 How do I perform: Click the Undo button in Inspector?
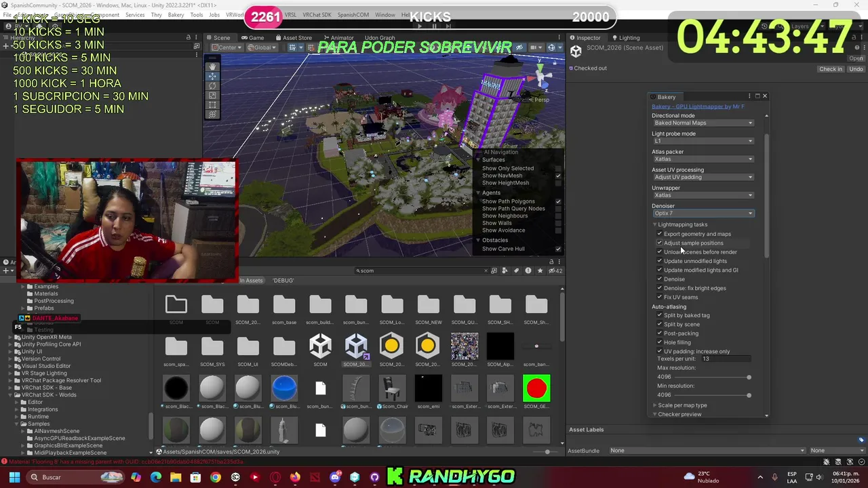click(856, 69)
